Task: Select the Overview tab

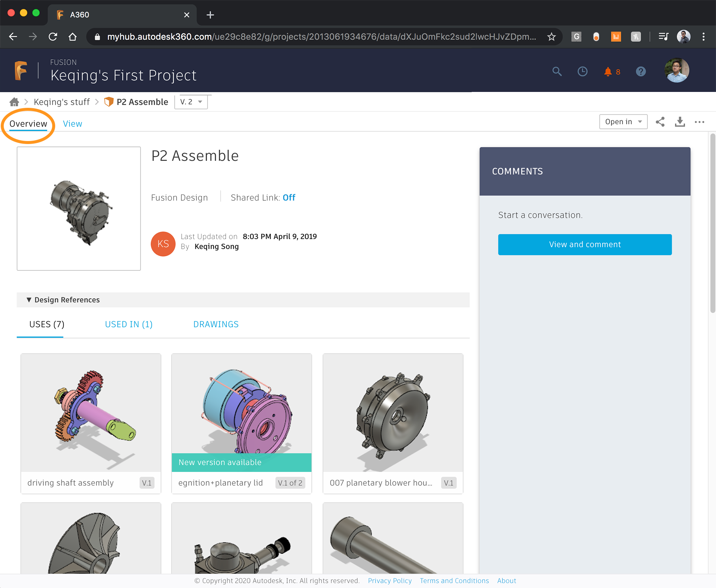Action: [28, 123]
